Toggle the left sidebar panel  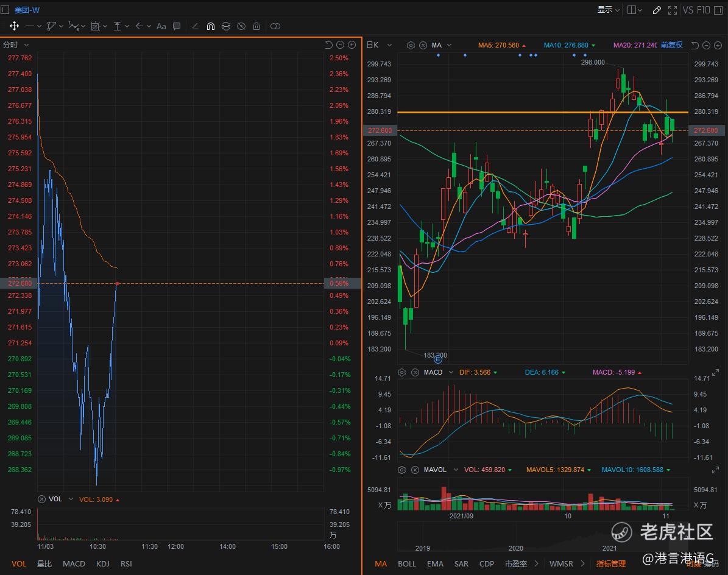5,10
